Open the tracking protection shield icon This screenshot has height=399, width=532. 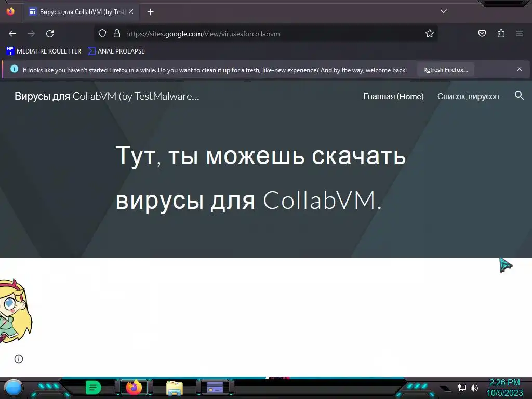[x=102, y=33]
